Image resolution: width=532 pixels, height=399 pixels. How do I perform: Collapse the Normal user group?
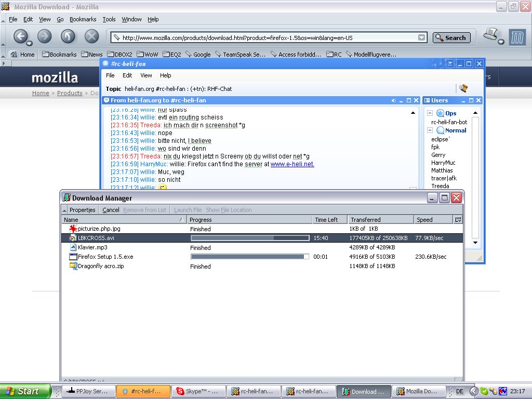tap(430, 130)
